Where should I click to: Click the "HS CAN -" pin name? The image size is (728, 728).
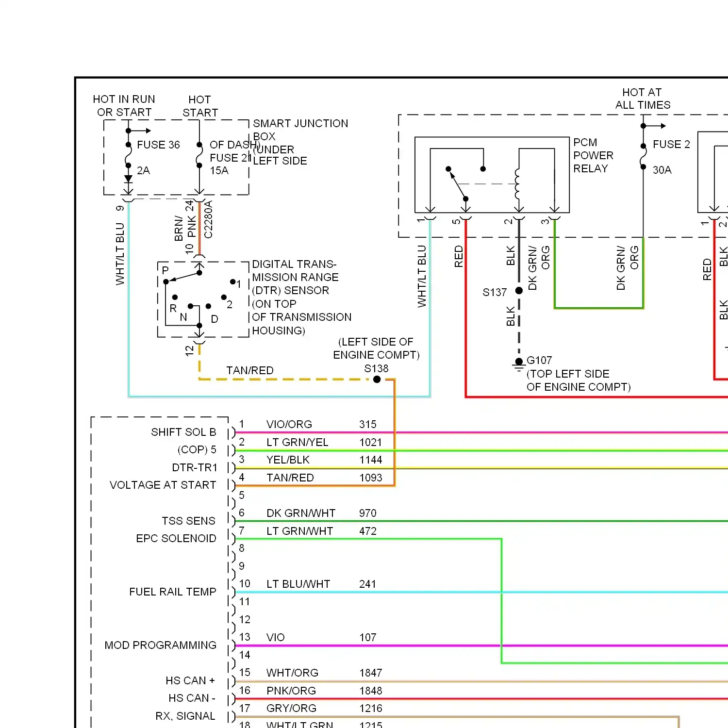[x=192, y=698]
